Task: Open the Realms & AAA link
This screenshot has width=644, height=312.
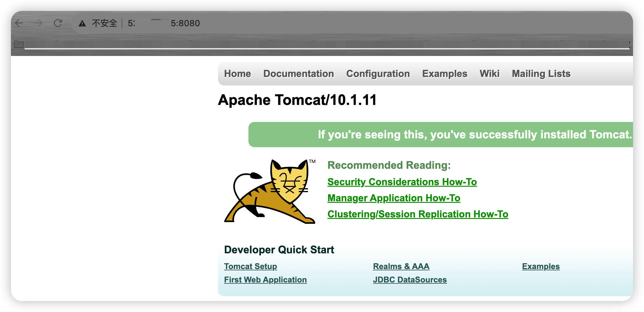Action: click(x=401, y=266)
